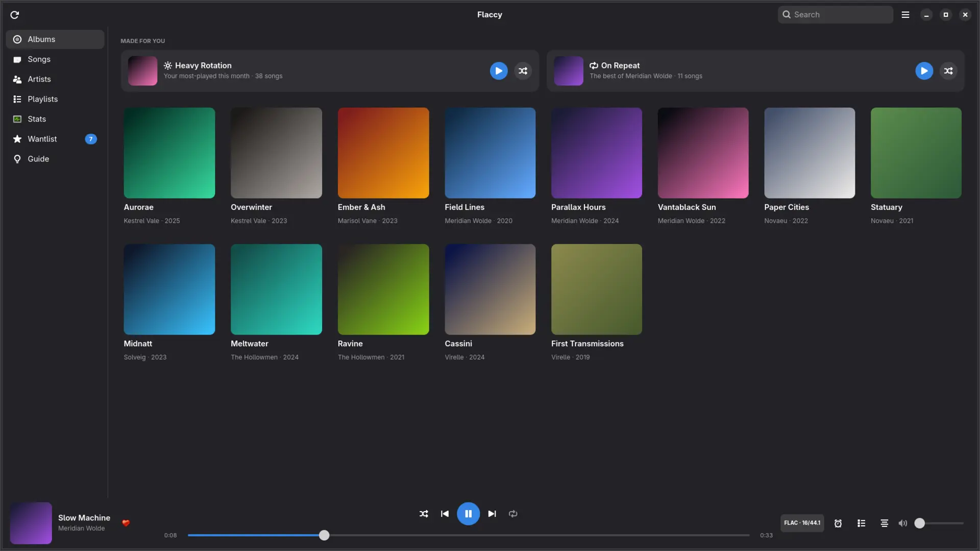Screen dimensions: 980x551
Task: Shuffle the Heavy Rotation mix
Action: pos(523,71)
